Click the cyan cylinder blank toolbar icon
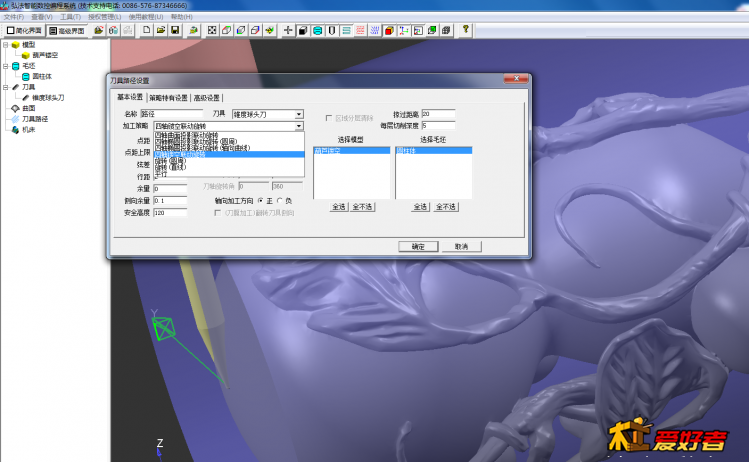This screenshot has height=462, width=749. [x=317, y=30]
